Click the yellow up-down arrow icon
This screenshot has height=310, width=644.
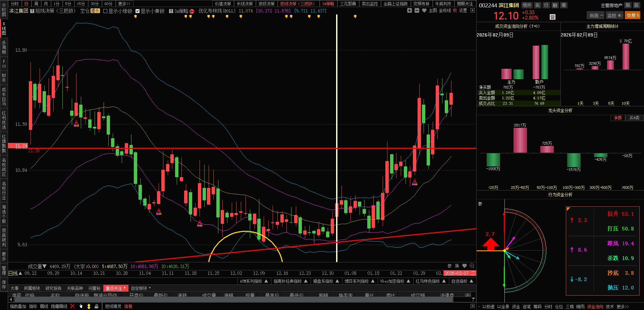[89, 306]
